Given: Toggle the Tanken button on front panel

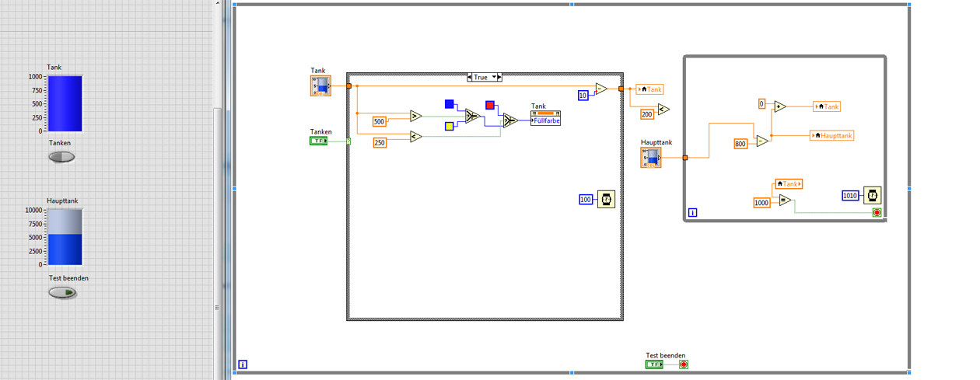Looking at the screenshot, I should coord(62,157).
